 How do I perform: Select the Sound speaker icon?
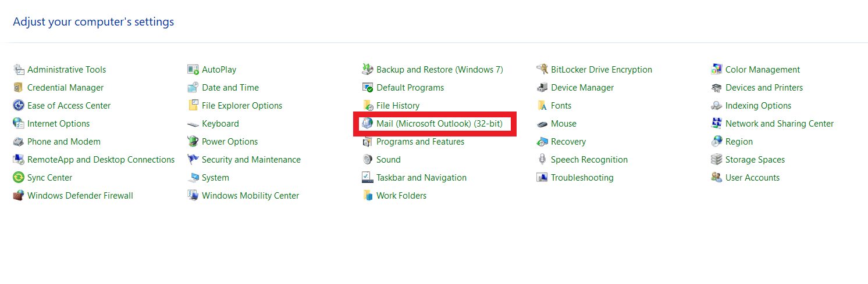pyautogui.click(x=368, y=160)
